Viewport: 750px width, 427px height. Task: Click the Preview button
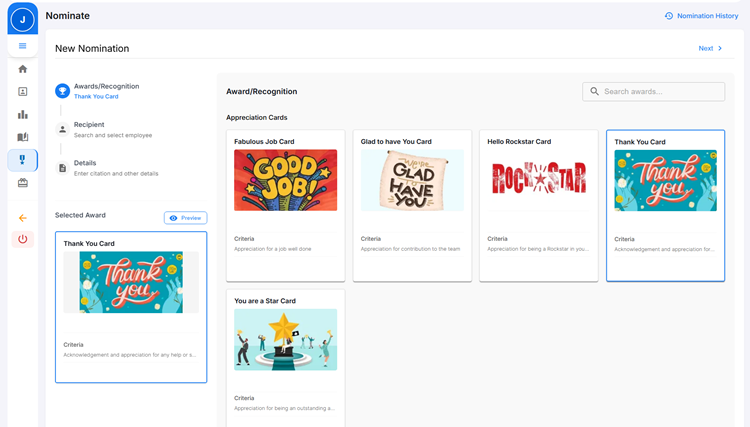[x=186, y=218]
